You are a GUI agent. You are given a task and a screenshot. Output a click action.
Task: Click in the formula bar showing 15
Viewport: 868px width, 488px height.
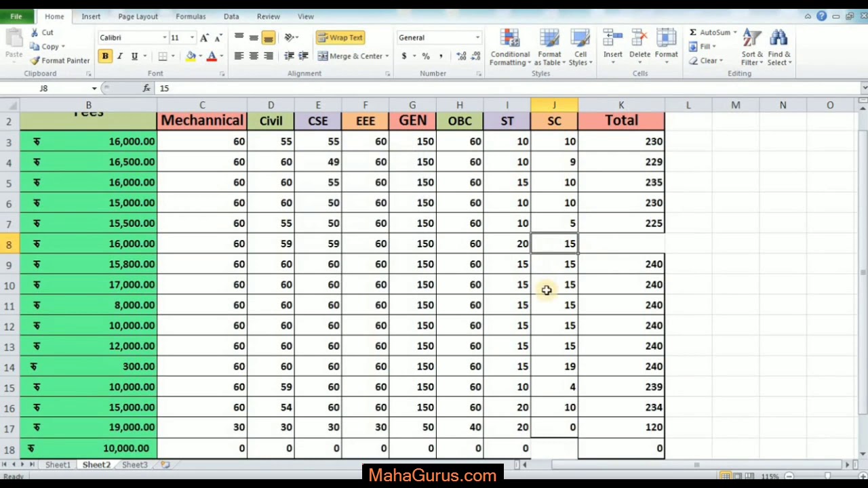click(x=509, y=88)
